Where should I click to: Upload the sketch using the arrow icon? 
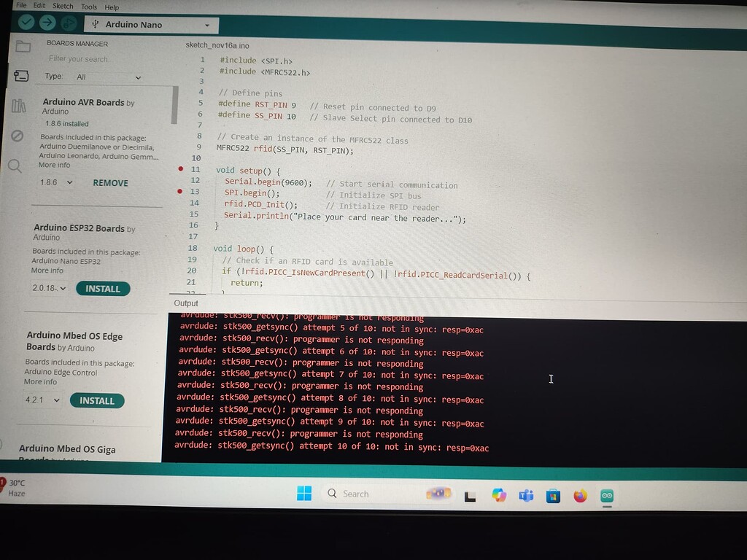pyautogui.click(x=47, y=23)
